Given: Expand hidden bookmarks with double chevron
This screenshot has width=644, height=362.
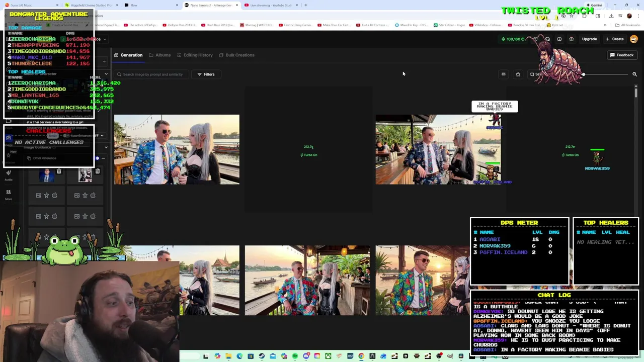Looking at the screenshot, I should pyautogui.click(x=605, y=25).
